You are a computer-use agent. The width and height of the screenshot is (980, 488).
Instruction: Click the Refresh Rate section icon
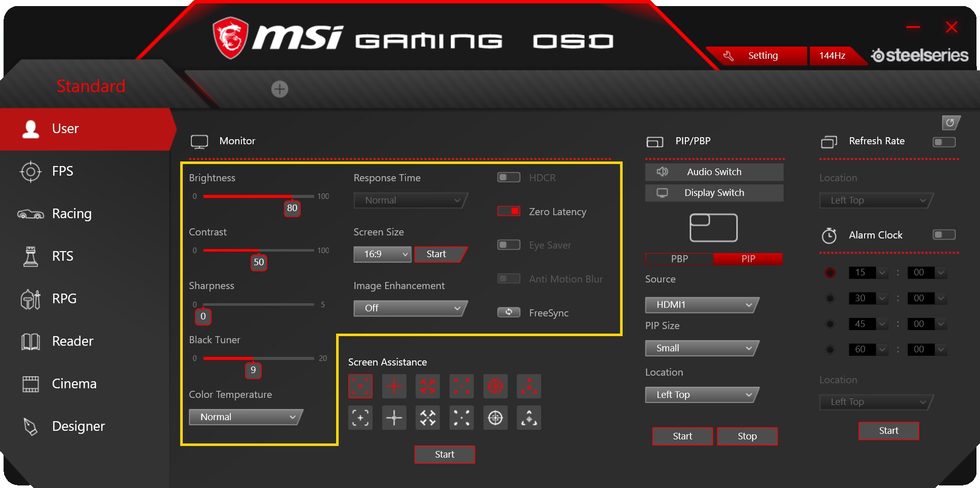tap(829, 142)
